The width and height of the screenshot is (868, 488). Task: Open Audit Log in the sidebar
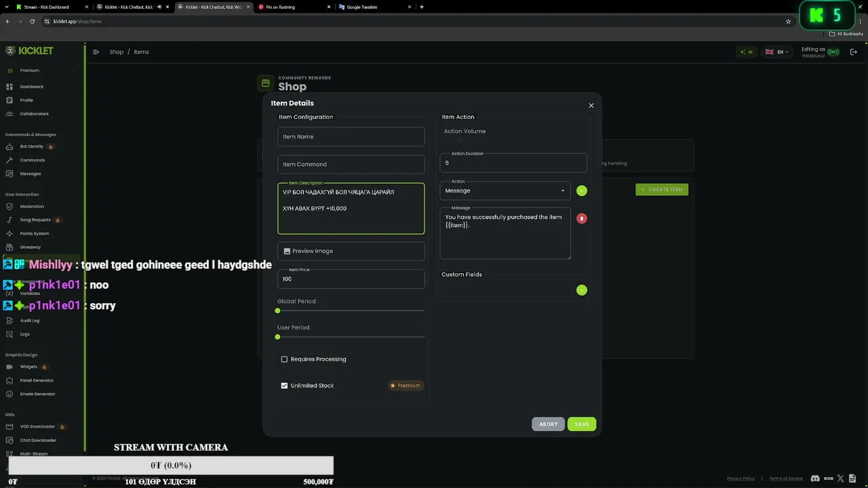pyautogui.click(x=30, y=321)
